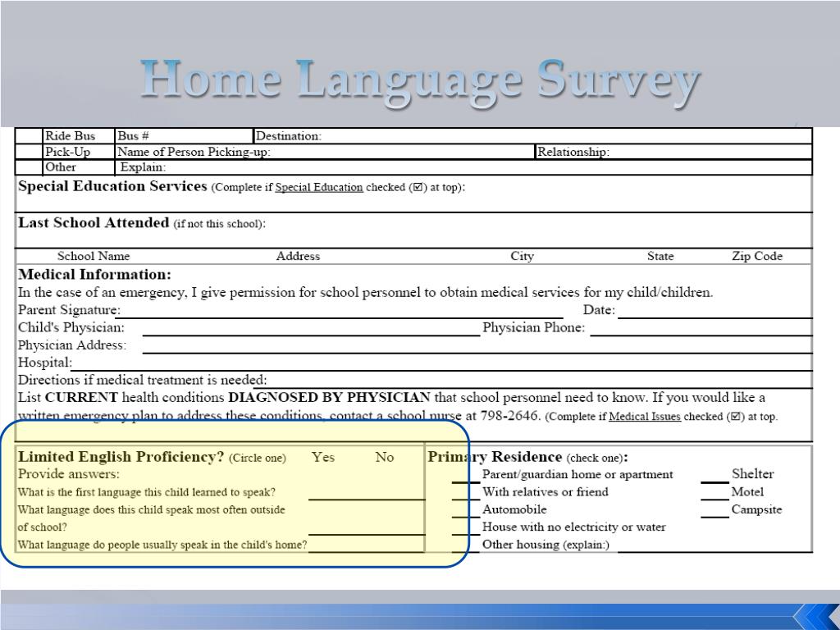The image size is (840, 630).
Task: Click the State column label
Action: [660, 256]
